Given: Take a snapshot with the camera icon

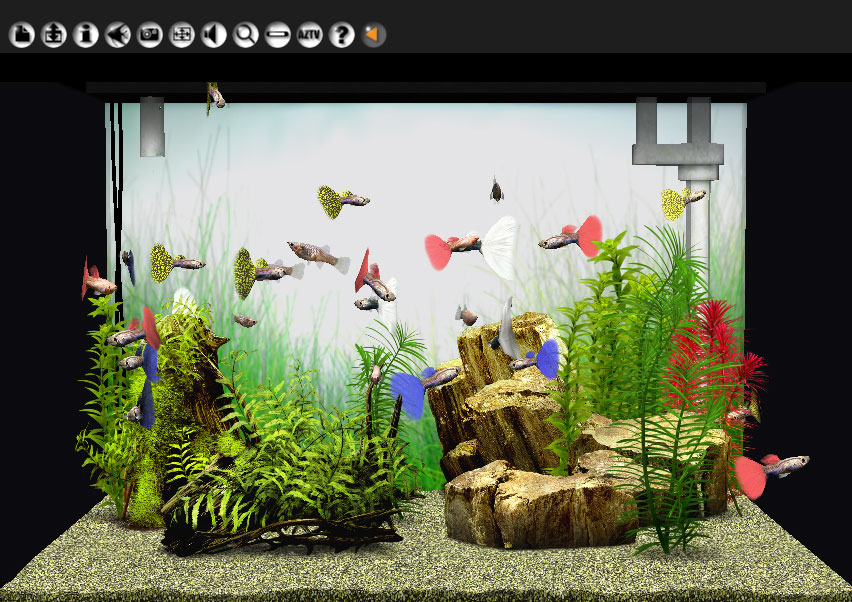Looking at the screenshot, I should 150,36.
